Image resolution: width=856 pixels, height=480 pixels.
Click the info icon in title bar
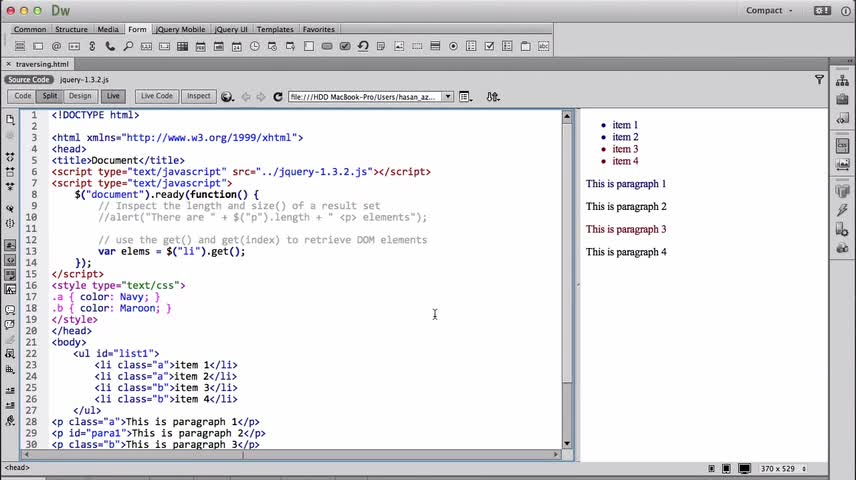846,10
